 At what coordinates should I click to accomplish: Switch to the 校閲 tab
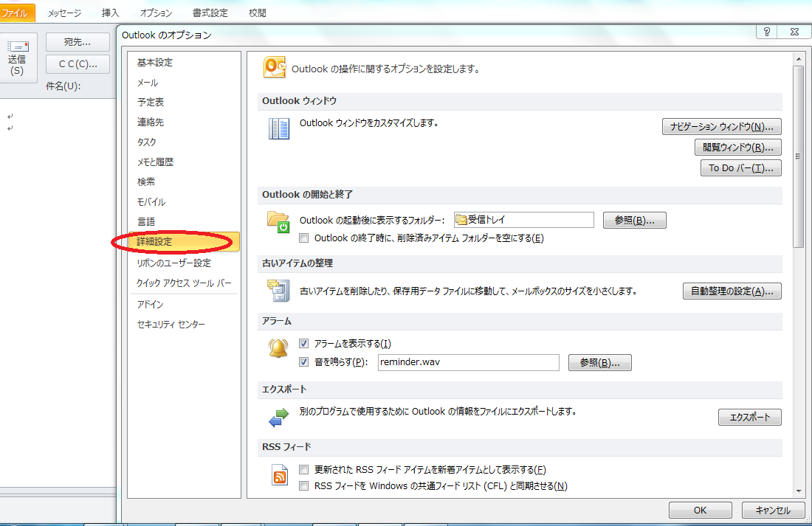(258, 13)
